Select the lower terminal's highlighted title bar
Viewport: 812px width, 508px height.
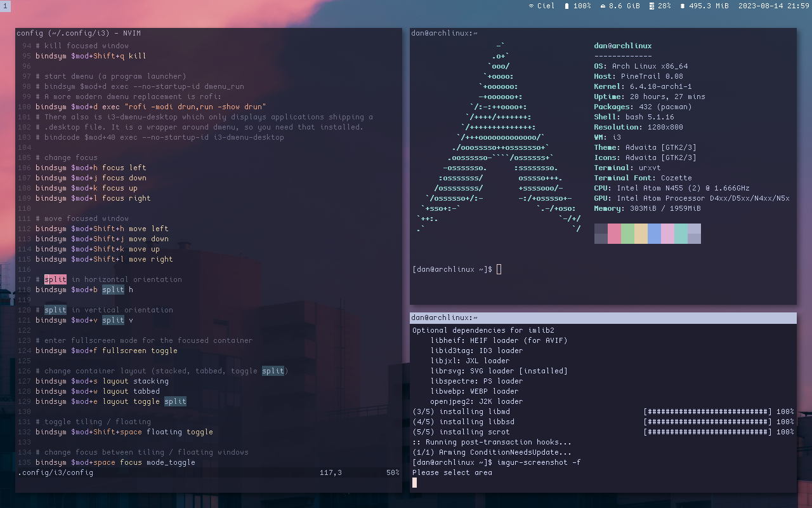click(x=603, y=317)
